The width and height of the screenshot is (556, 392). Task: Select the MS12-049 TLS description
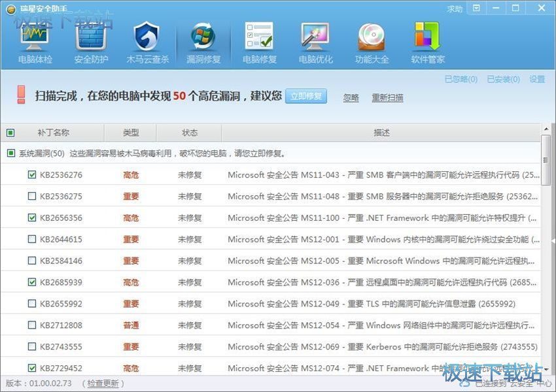pos(372,304)
